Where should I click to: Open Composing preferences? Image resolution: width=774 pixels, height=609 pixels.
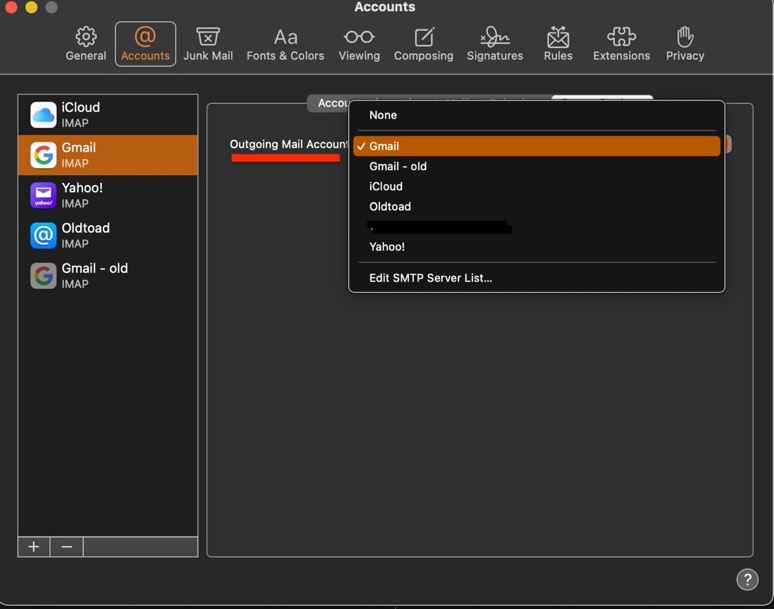(x=424, y=44)
